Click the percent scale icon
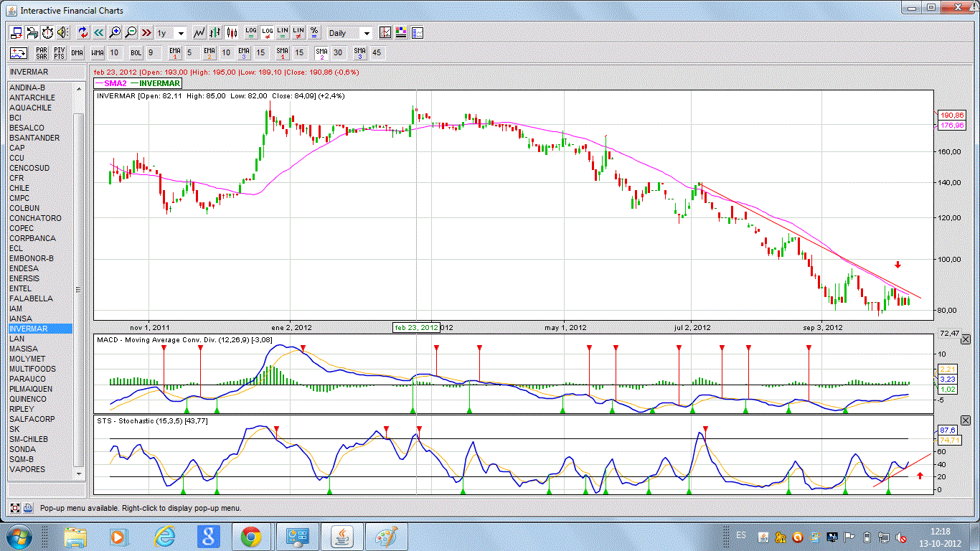980x551 pixels. pyautogui.click(x=314, y=33)
